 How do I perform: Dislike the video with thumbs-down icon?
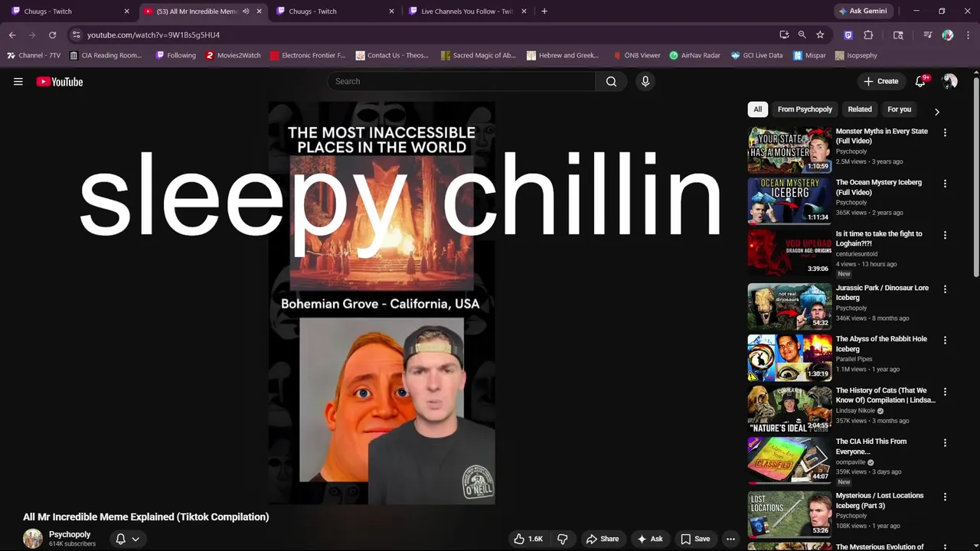(563, 539)
